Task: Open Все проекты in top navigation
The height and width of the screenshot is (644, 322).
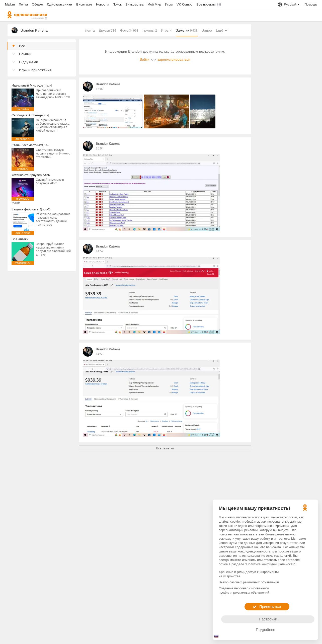Action: [206, 5]
